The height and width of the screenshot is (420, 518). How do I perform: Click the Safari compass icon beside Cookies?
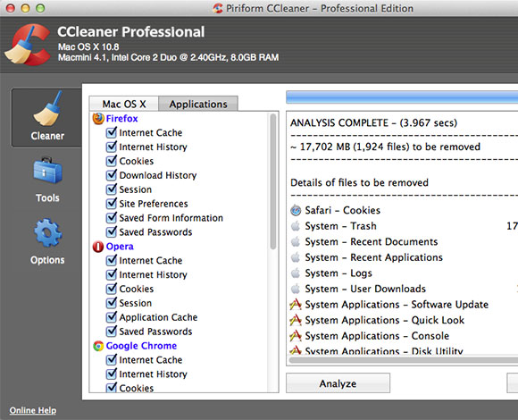(296, 210)
